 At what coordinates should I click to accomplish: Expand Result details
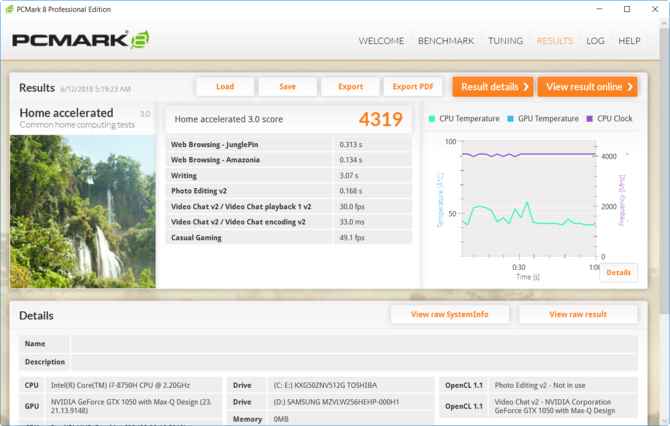[492, 87]
